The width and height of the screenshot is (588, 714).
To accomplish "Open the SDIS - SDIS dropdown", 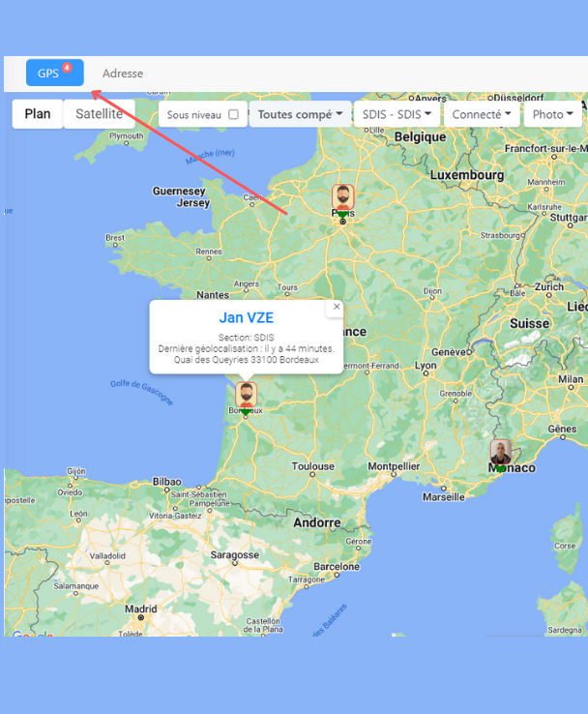I will point(397,114).
